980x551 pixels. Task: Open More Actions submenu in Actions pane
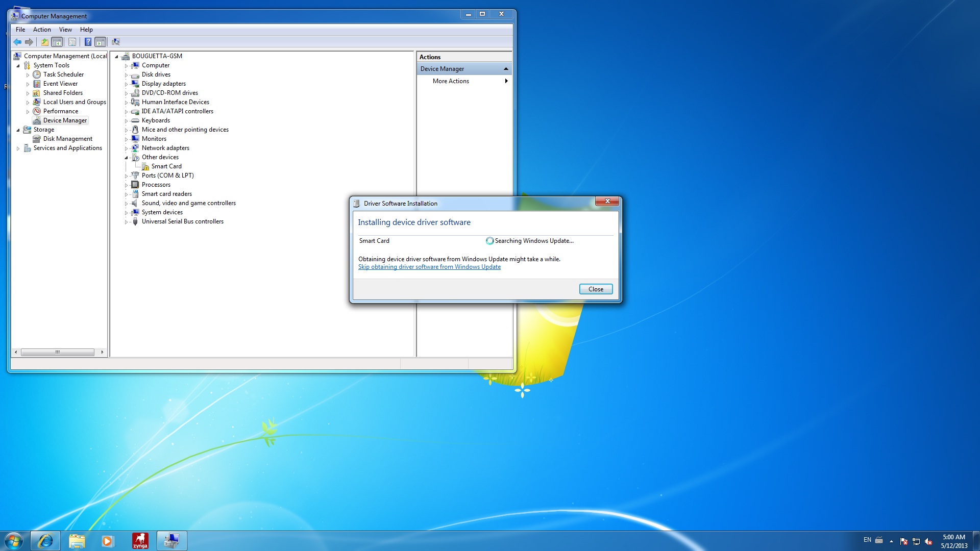tap(464, 81)
